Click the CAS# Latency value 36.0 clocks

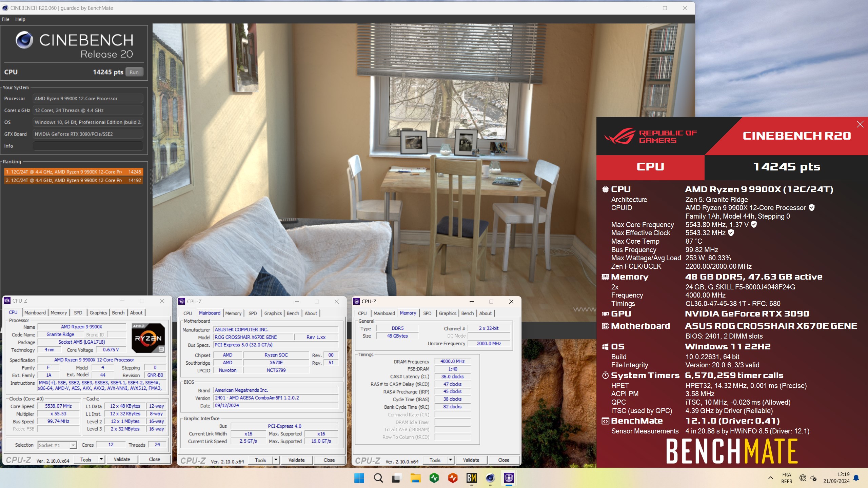click(x=453, y=377)
